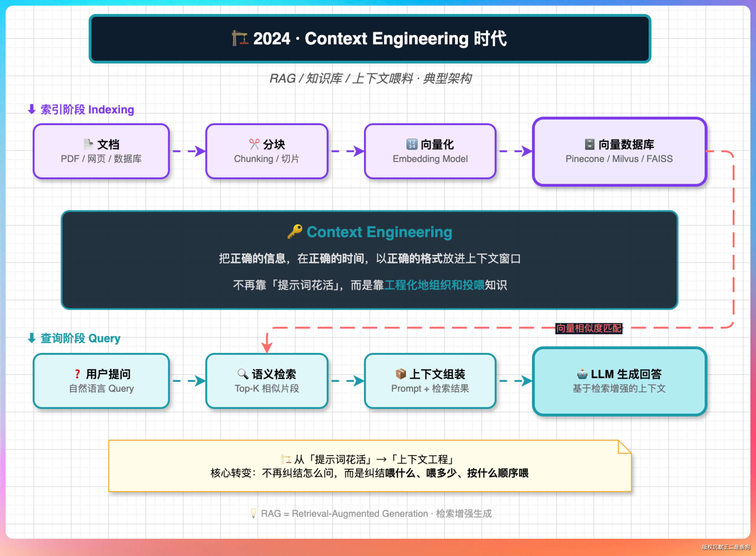Click the lightbulb icon beside RAG footnote
The width and height of the screenshot is (756, 556).
click(x=253, y=513)
